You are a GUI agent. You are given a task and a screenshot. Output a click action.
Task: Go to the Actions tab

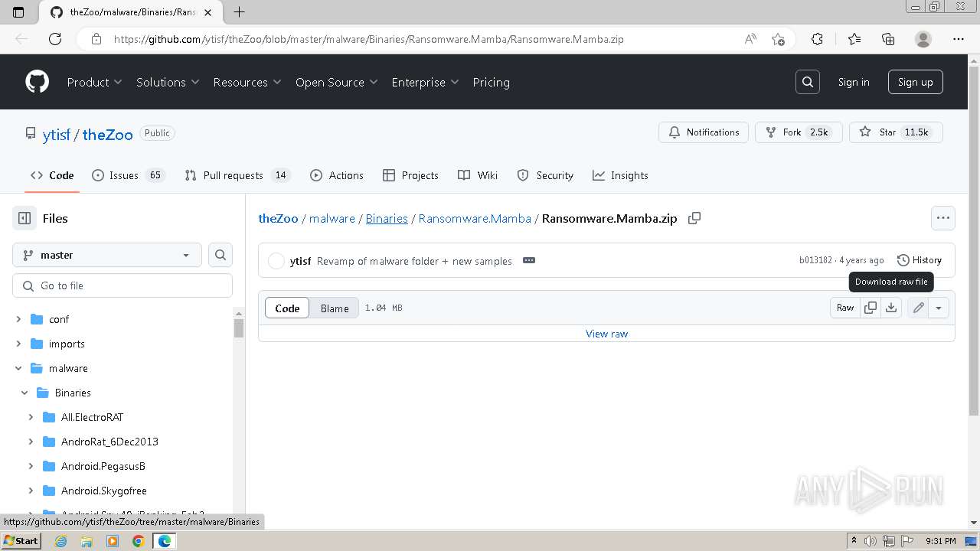(x=337, y=175)
